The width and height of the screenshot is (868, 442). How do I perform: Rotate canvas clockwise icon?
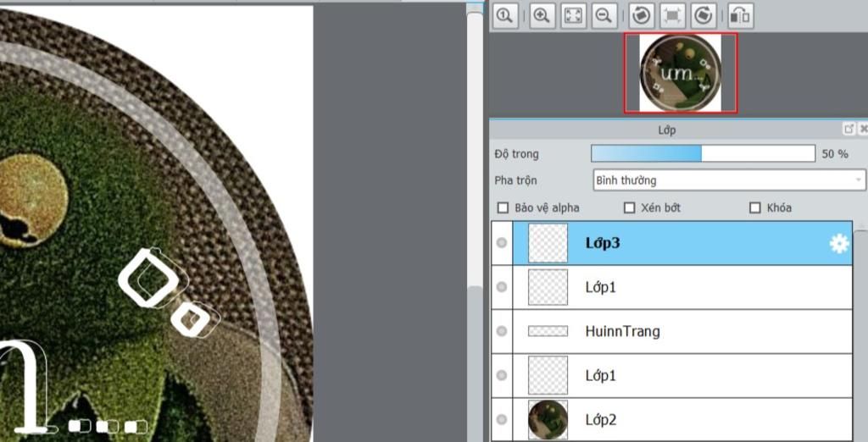(703, 15)
